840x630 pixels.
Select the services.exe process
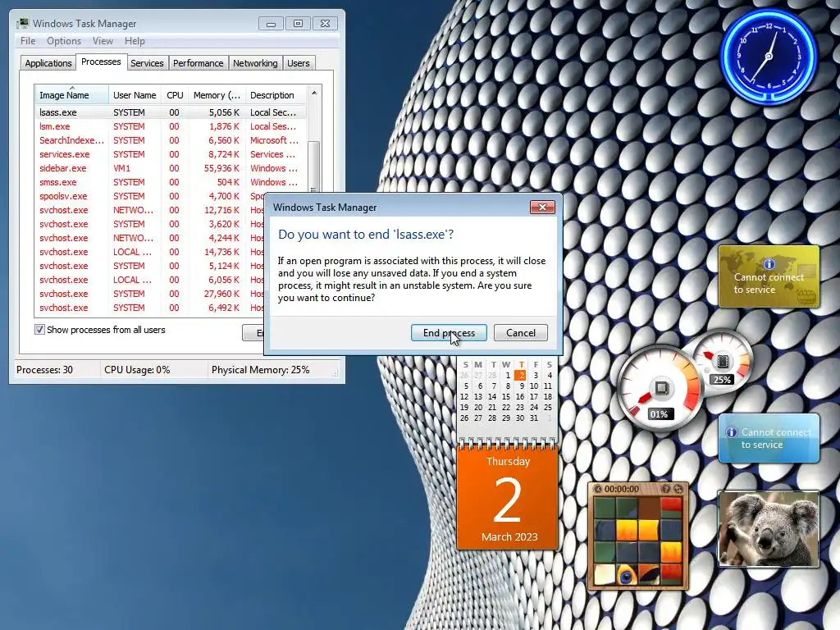pyautogui.click(x=171, y=154)
